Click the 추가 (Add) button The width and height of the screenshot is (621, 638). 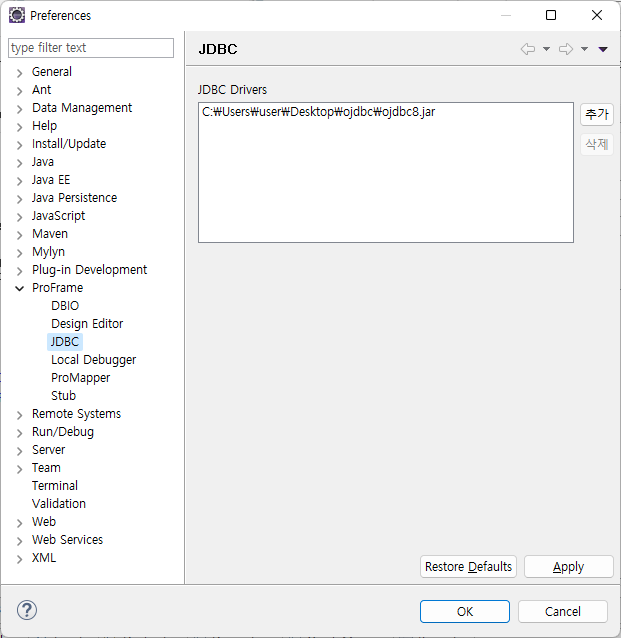[597, 114]
